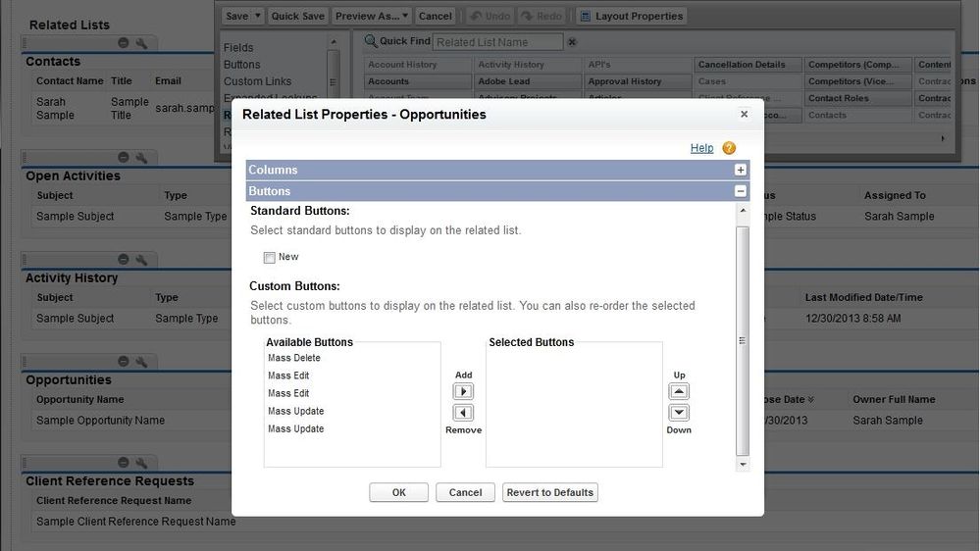Enable the New standard button checkbox

click(270, 258)
